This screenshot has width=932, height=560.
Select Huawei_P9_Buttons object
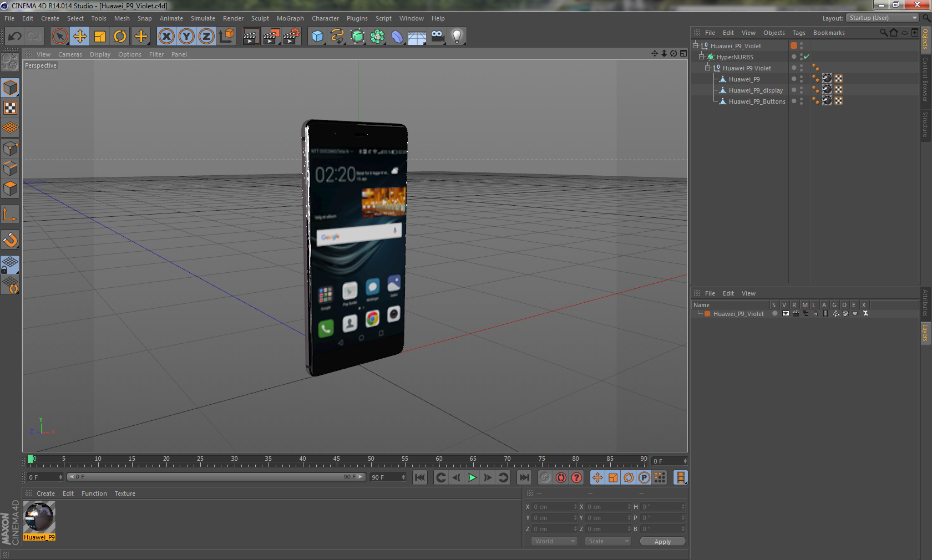757,101
